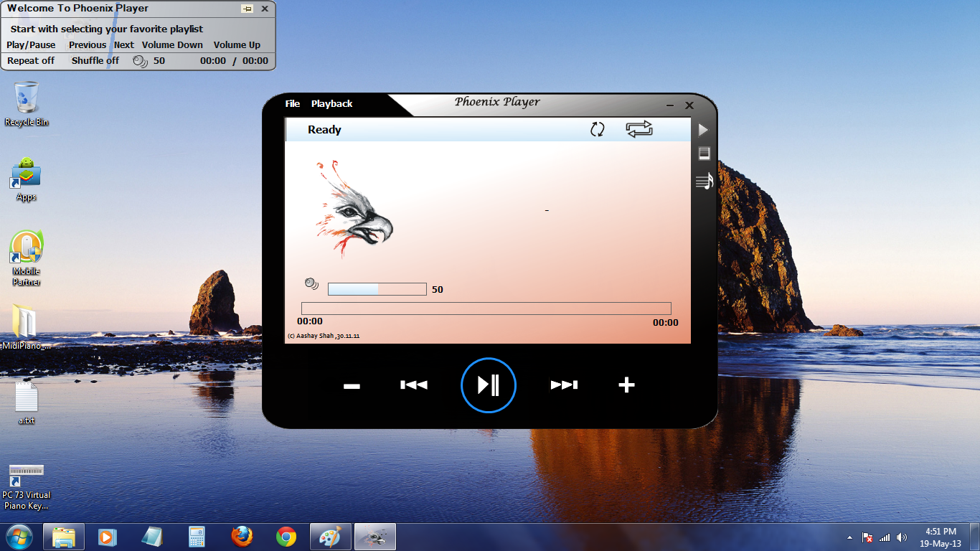The image size is (980, 551).
Task: Click the Phoenix Player taskbar button
Action: [x=375, y=537]
